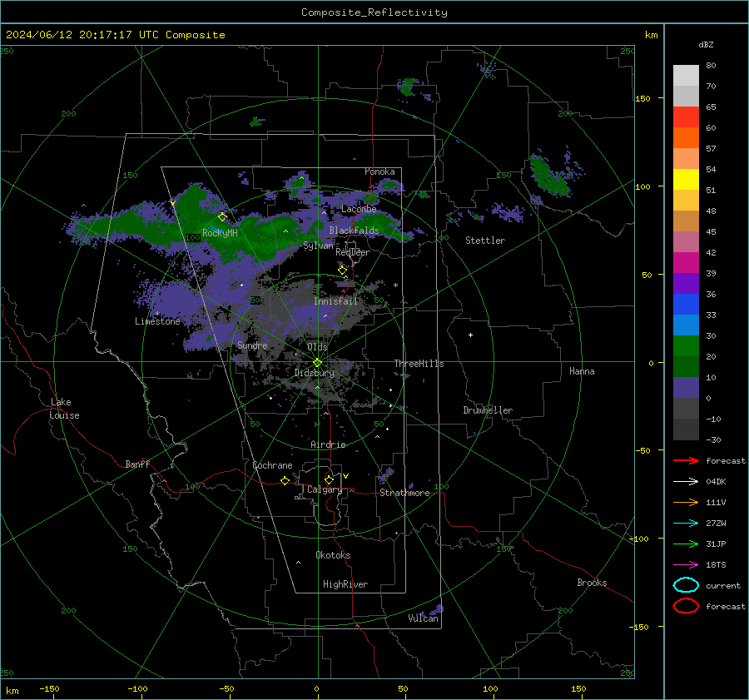The image size is (749, 700).
Task: Pick the magenta 42 dBZ color swatch
Action: (686, 262)
